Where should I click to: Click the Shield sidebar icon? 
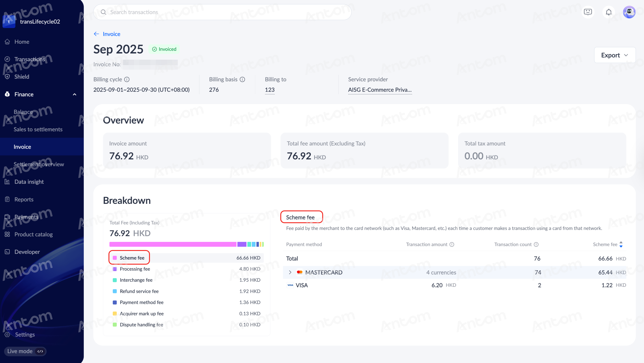pos(7,77)
